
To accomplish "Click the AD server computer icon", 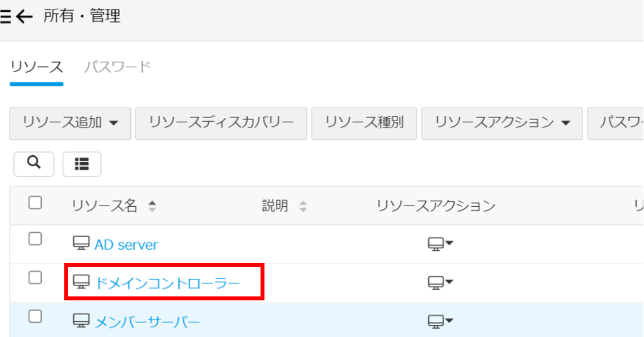I will tap(81, 244).
